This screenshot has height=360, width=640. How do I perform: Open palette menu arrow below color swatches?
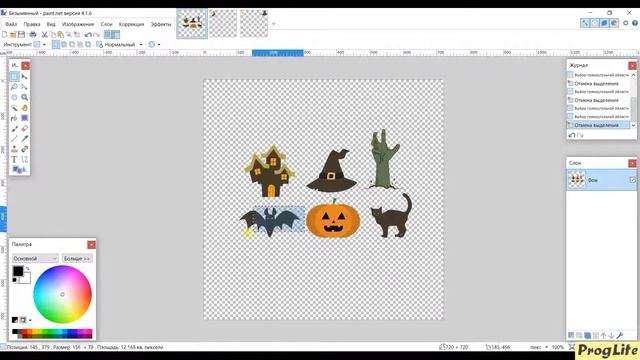pyautogui.click(x=31, y=320)
